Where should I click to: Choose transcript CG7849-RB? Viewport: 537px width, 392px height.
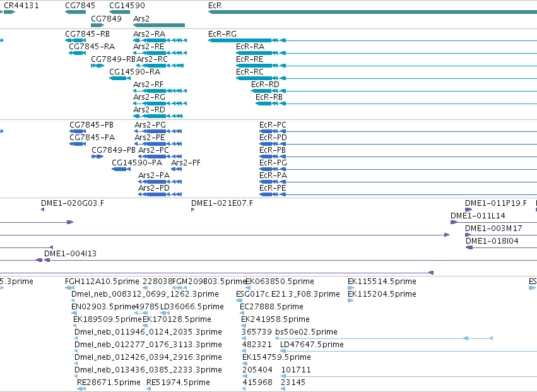click(x=114, y=59)
